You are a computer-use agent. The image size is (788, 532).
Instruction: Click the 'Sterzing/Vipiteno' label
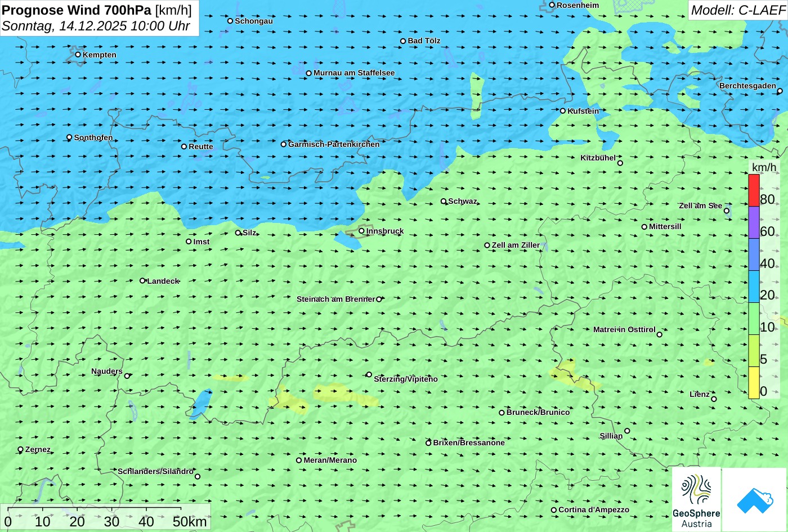pyautogui.click(x=406, y=379)
